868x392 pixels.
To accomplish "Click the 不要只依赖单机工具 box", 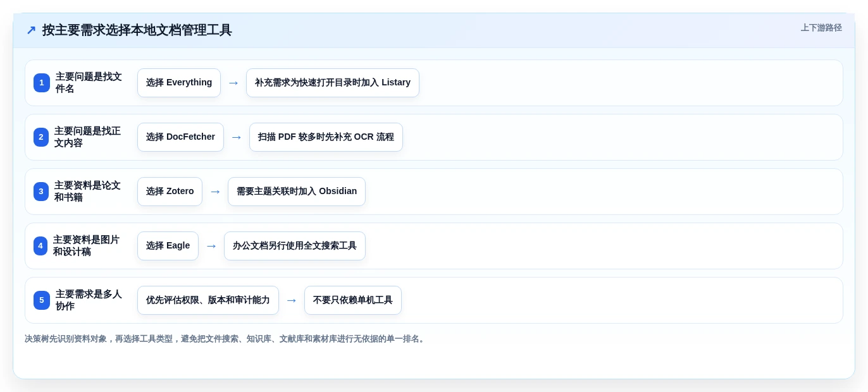I will coord(353,300).
